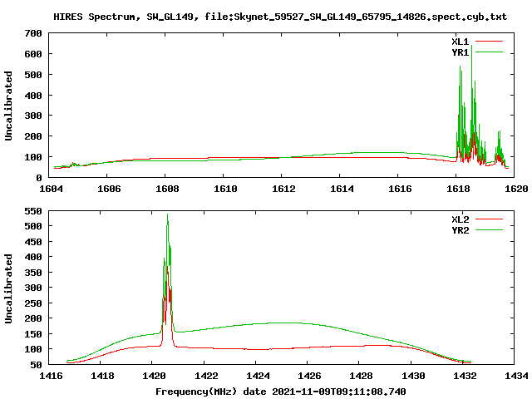Image resolution: width=532 pixels, height=399 pixels.
Task: Click the 1424 x-axis tick label
Action: point(258,376)
